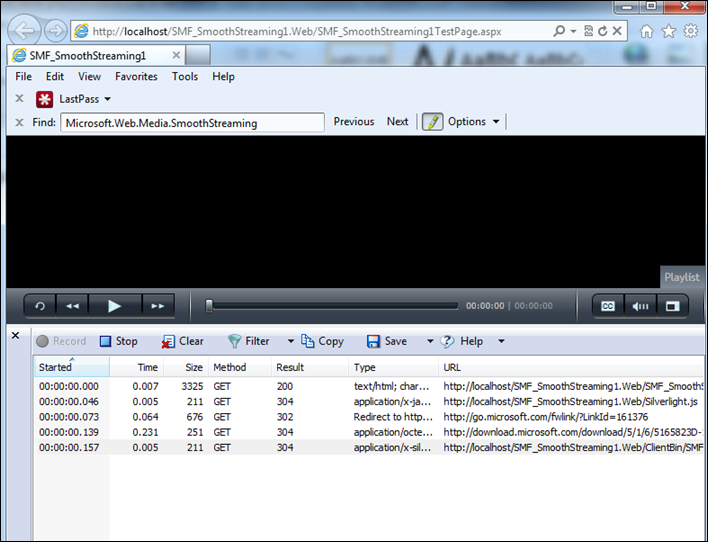Open the Home page icon
The height and width of the screenshot is (542, 708).
647,31
